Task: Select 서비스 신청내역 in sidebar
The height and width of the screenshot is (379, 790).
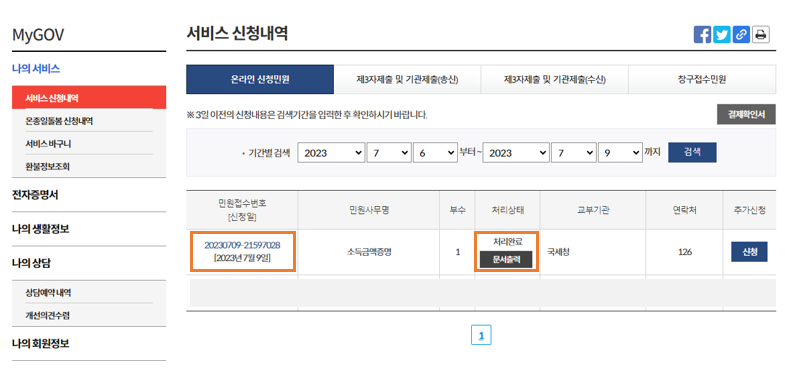Action: pyautogui.click(x=89, y=98)
